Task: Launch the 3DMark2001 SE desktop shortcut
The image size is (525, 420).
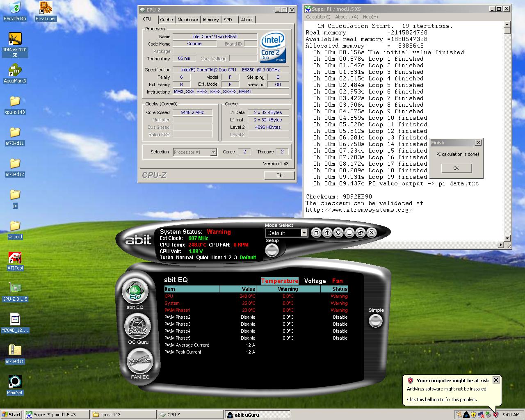Action: [x=15, y=45]
